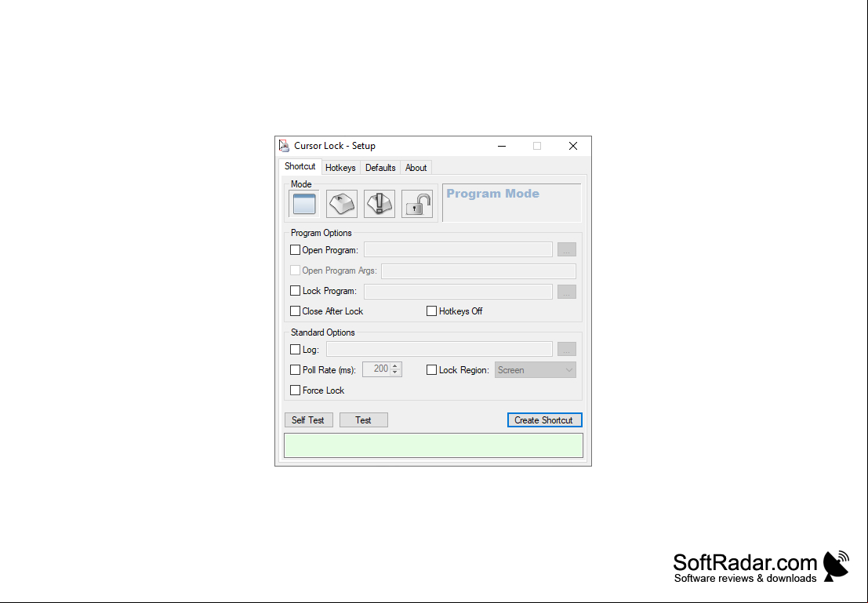The height and width of the screenshot is (603, 868).
Task: Enable the Lock Region checkbox
Action: pyautogui.click(x=431, y=370)
